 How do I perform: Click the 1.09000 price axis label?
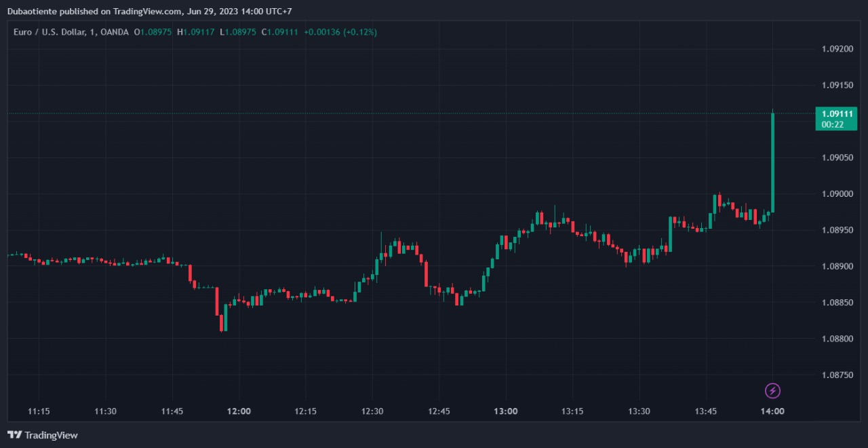(836, 193)
